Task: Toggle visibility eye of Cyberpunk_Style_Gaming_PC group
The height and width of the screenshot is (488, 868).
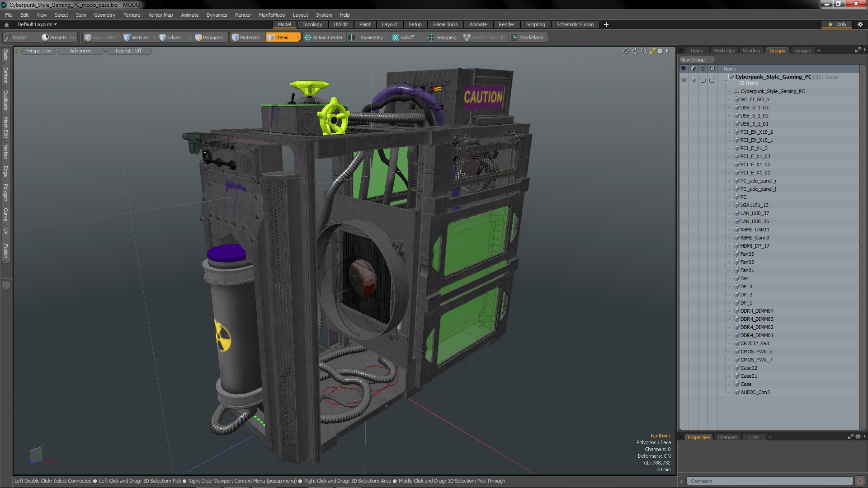Action: pyautogui.click(x=684, y=80)
